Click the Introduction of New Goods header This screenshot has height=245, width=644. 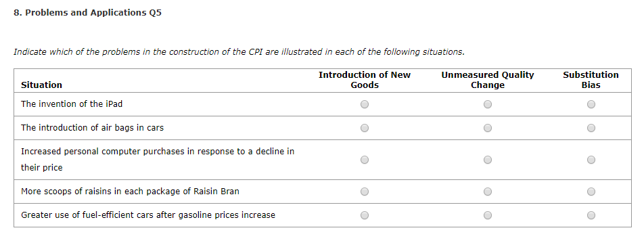(x=365, y=80)
